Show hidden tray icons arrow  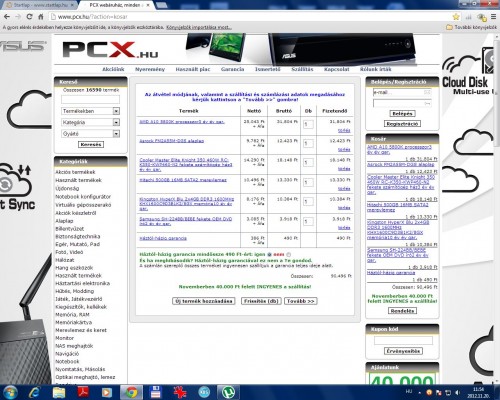[420, 393]
